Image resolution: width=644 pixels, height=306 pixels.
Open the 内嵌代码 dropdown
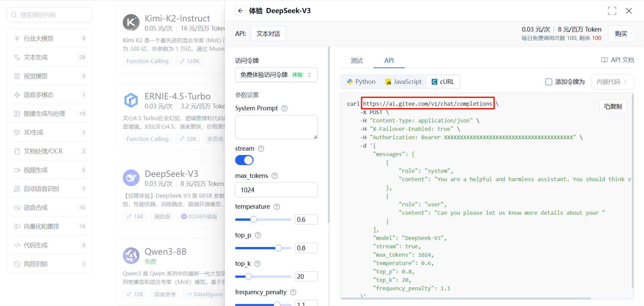[x=612, y=82]
